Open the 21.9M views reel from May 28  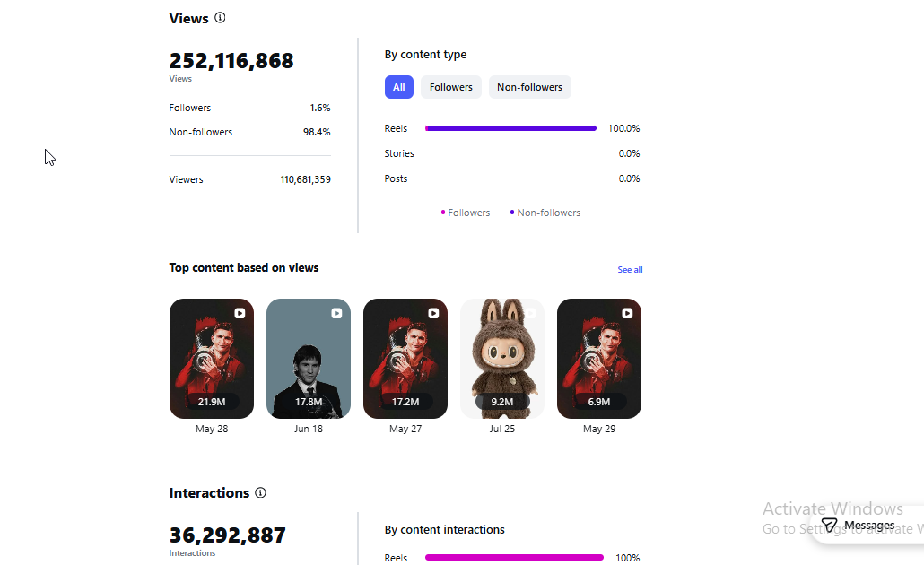[212, 359]
